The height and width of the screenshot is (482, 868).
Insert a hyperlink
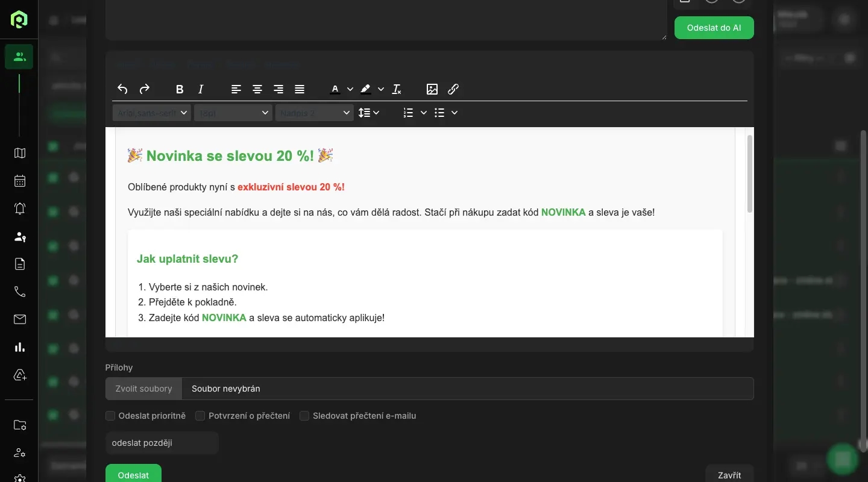(453, 89)
